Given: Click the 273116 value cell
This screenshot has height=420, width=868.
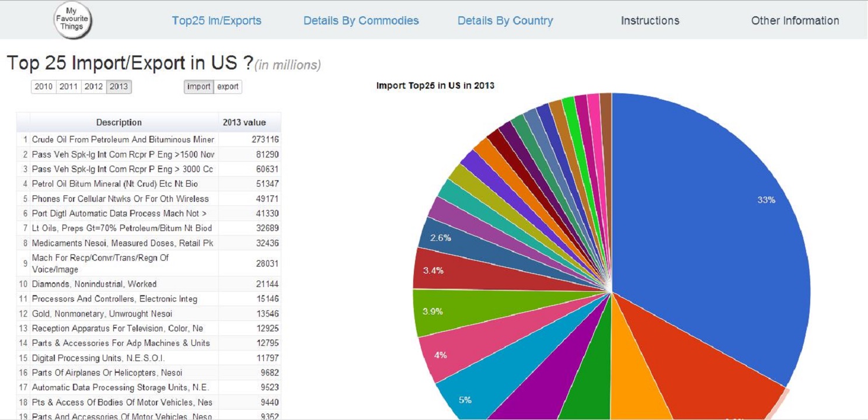Looking at the screenshot, I should coord(250,140).
